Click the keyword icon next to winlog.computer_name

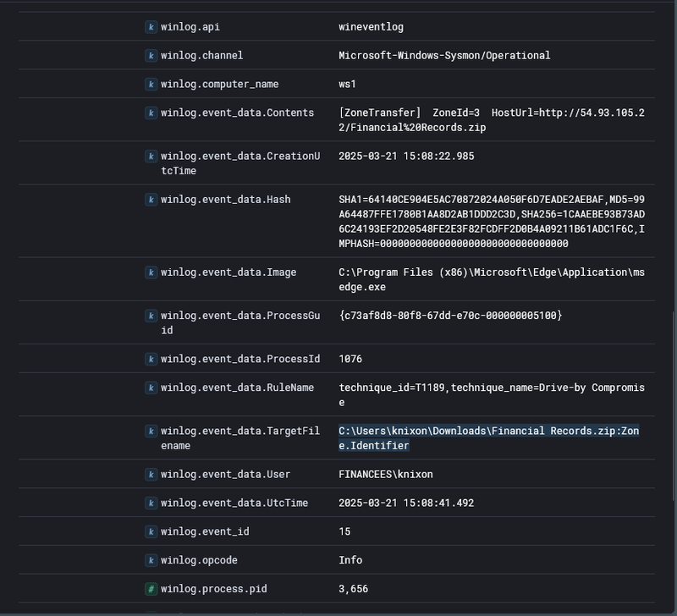pos(151,84)
